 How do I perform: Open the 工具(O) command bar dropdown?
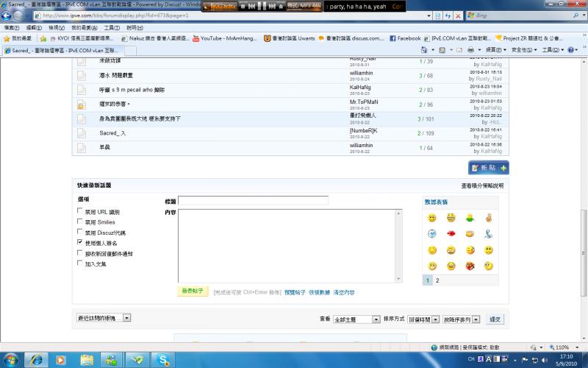click(553, 50)
